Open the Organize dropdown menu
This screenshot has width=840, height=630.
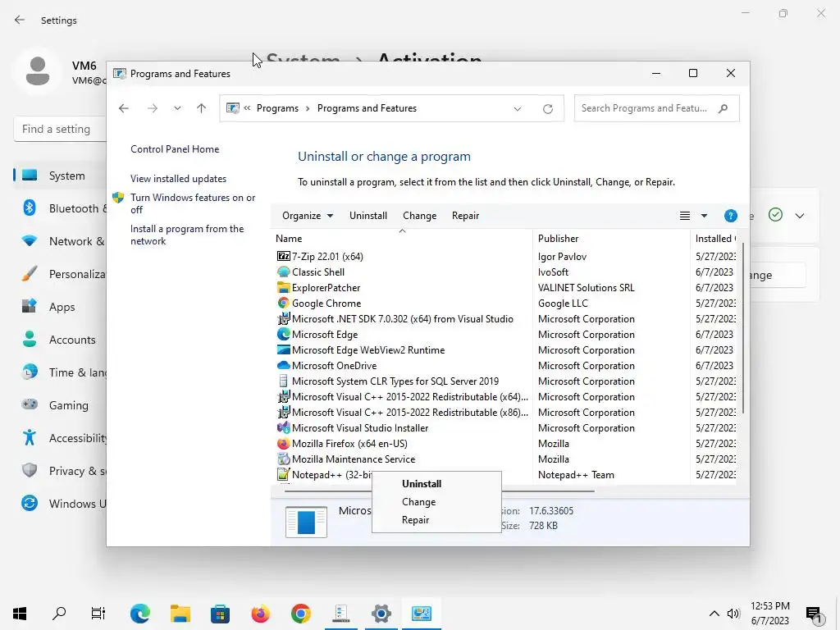(x=308, y=216)
